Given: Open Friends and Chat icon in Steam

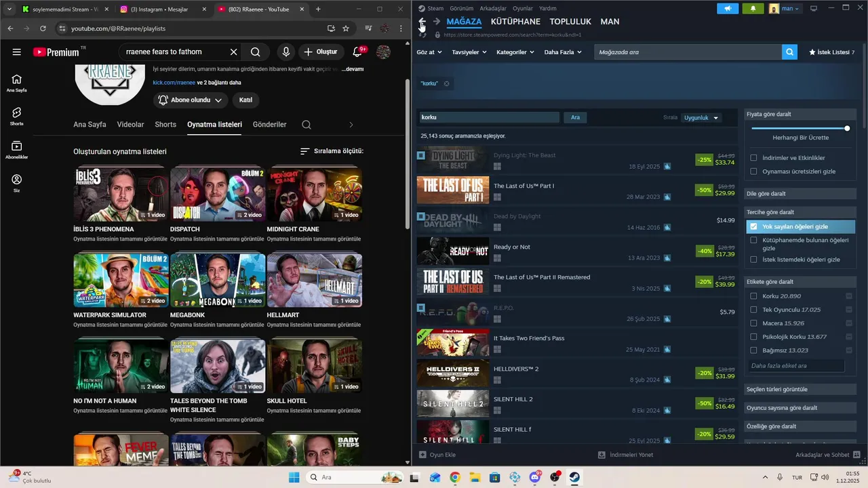Looking at the screenshot, I should point(858,455).
